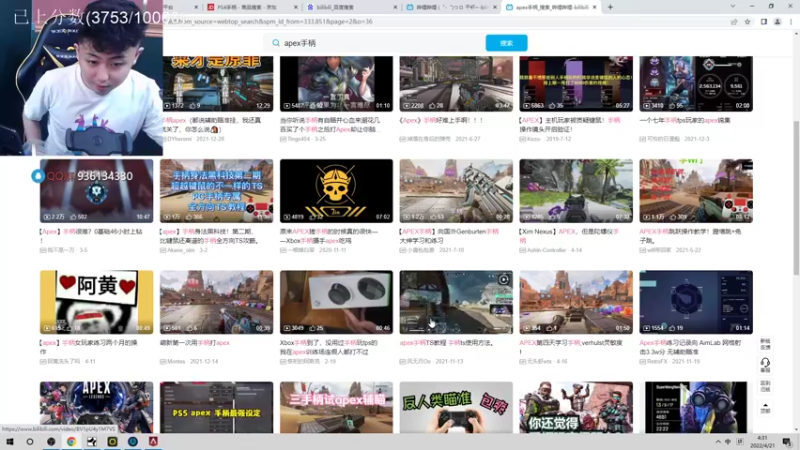Click the share page icon in address bar
Image resolution: width=800 pixels, height=450 pixels.
click(x=734, y=22)
